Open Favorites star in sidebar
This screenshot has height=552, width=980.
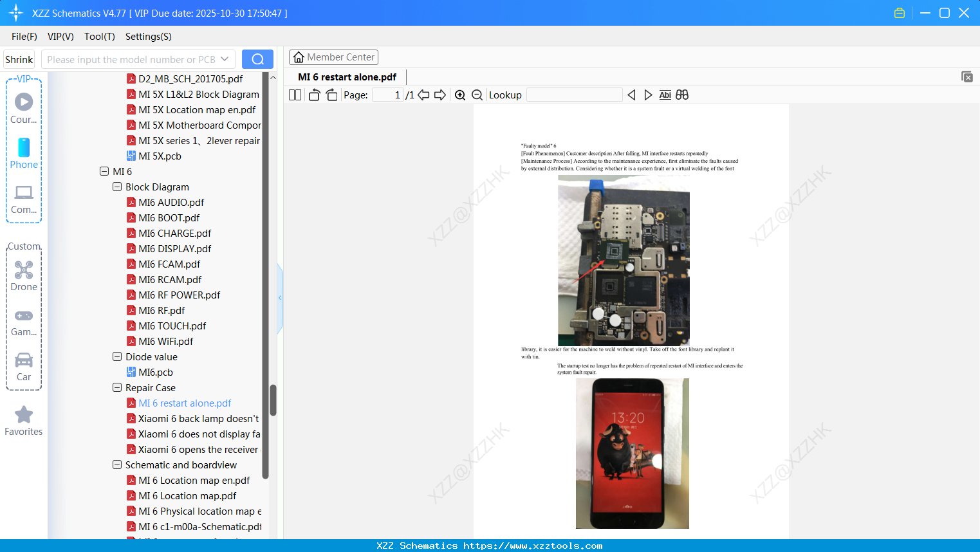tap(24, 421)
